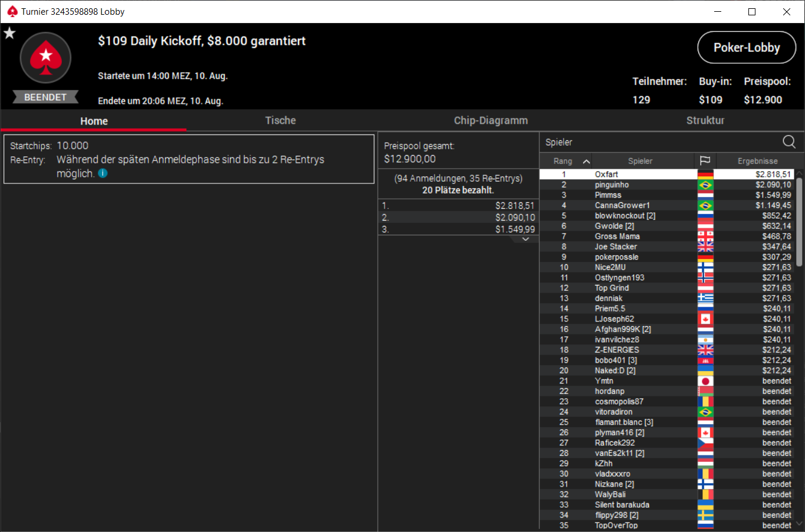This screenshot has width=805, height=532.
Task: Toggle the Rang column sort arrow
Action: (586, 161)
